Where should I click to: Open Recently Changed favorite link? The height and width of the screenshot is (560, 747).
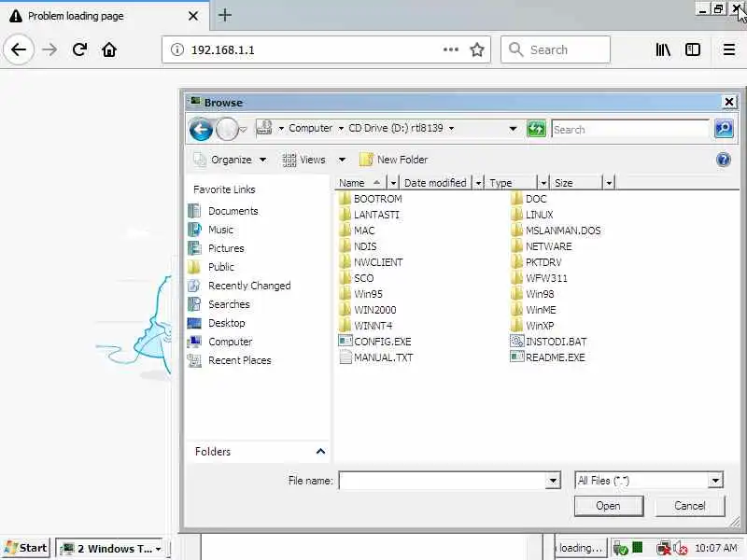[239, 286]
